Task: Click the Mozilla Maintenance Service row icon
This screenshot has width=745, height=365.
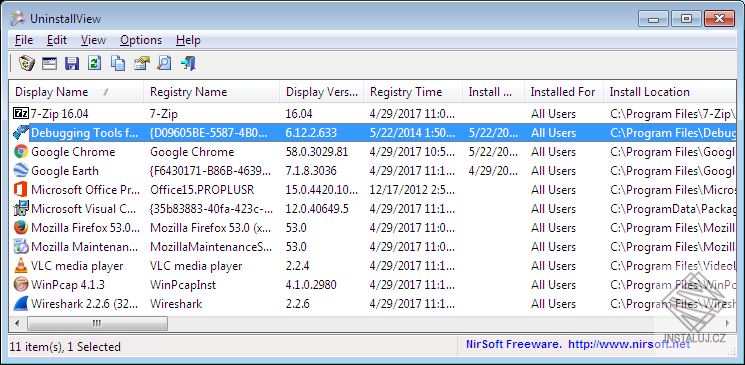Action: coord(21,247)
